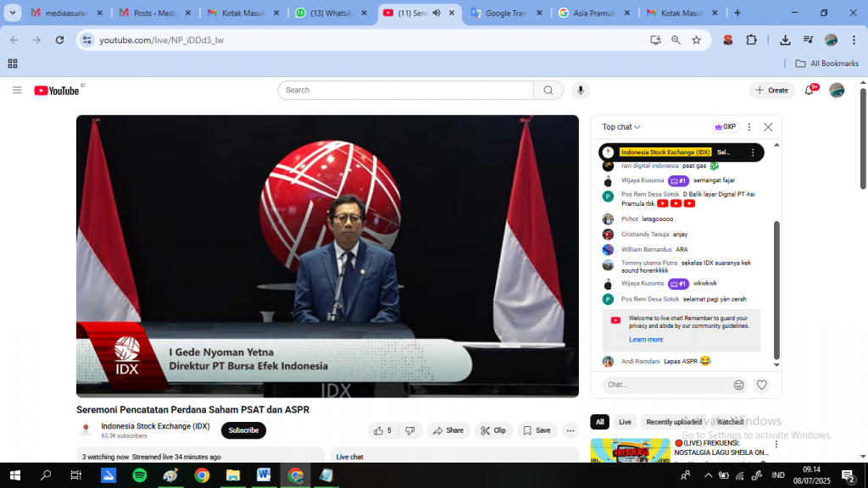Mute the YouTube tab audio icon

(x=437, y=13)
